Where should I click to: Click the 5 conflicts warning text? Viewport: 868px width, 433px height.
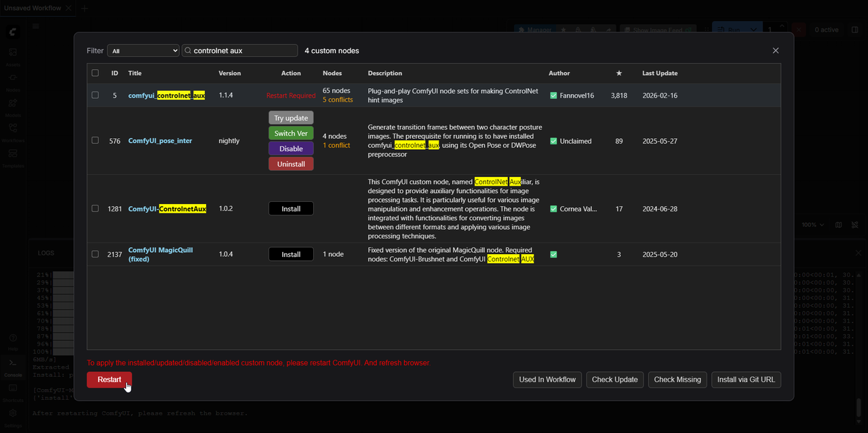click(x=338, y=100)
